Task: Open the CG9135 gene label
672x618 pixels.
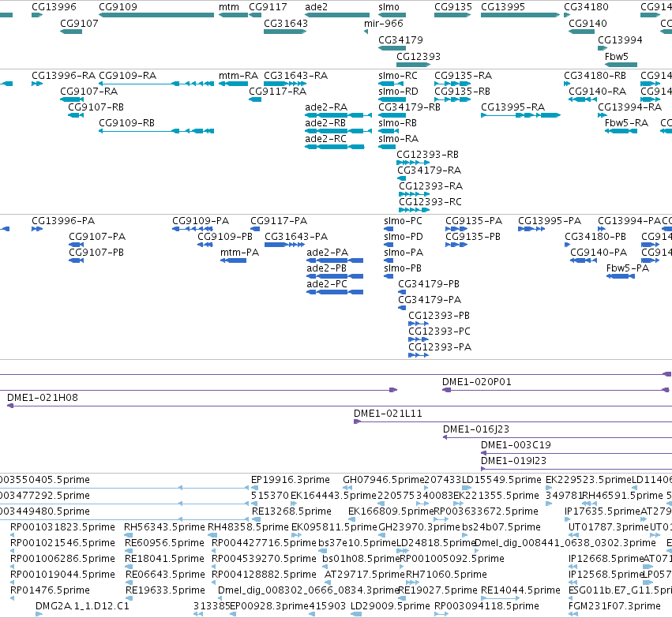Action: (453, 7)
